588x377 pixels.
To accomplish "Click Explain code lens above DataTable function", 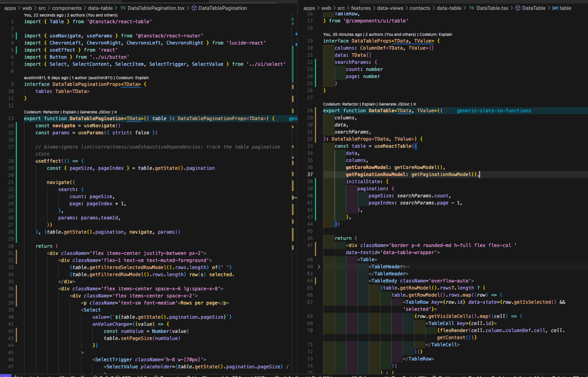I will pos(369,104).
